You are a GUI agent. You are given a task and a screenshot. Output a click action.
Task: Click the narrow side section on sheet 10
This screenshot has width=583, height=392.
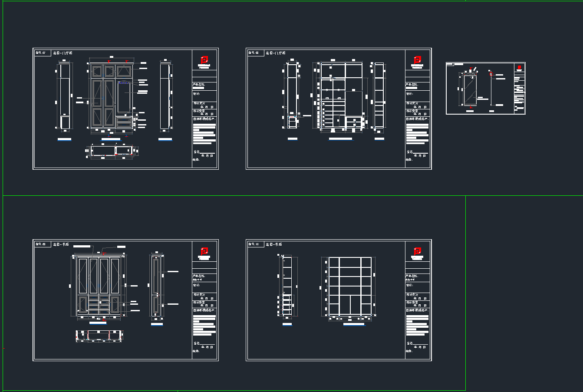287,286
